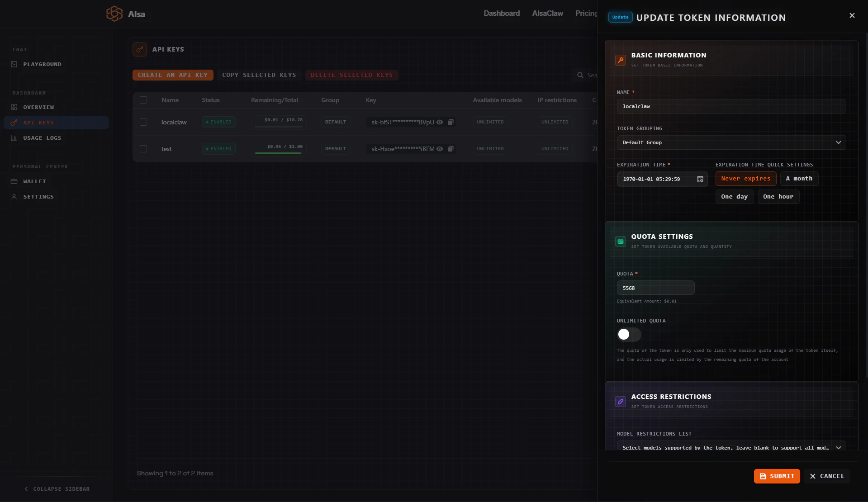Screen dimensions: 868x502
Task: Collapse the sidebar
Action: pos(57,489)
